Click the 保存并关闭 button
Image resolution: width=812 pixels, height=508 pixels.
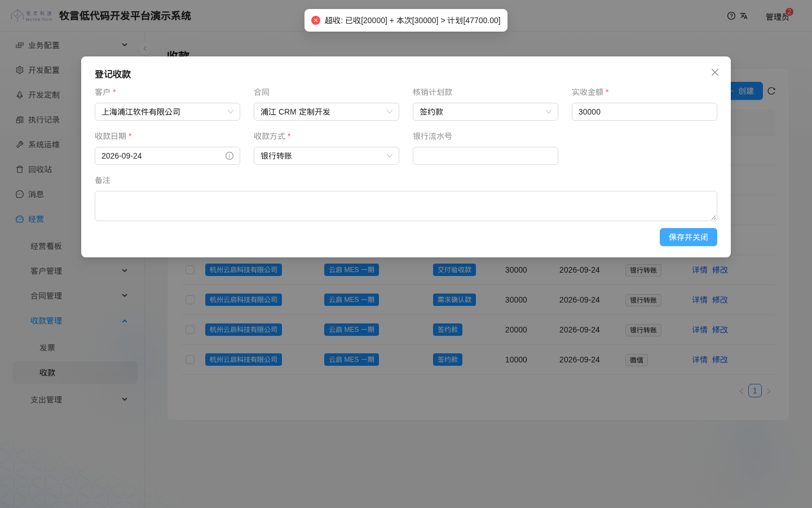(x=689, y=237)
